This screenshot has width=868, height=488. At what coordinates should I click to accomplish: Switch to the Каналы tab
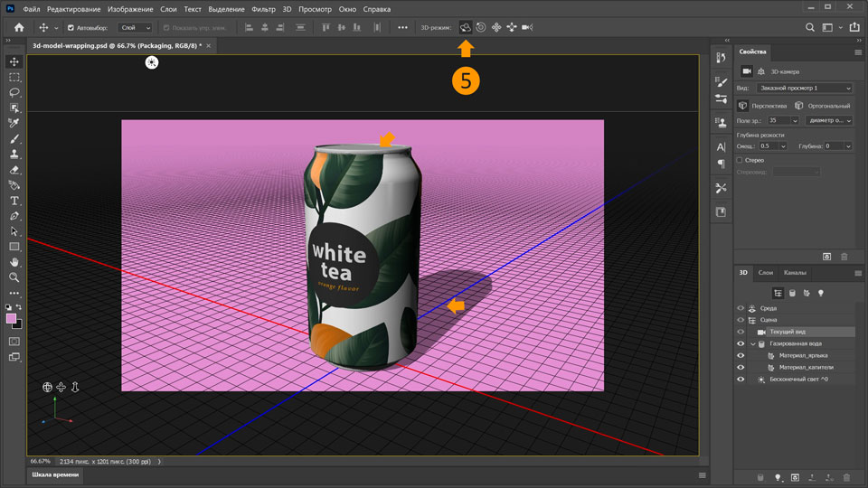point(795,272)
